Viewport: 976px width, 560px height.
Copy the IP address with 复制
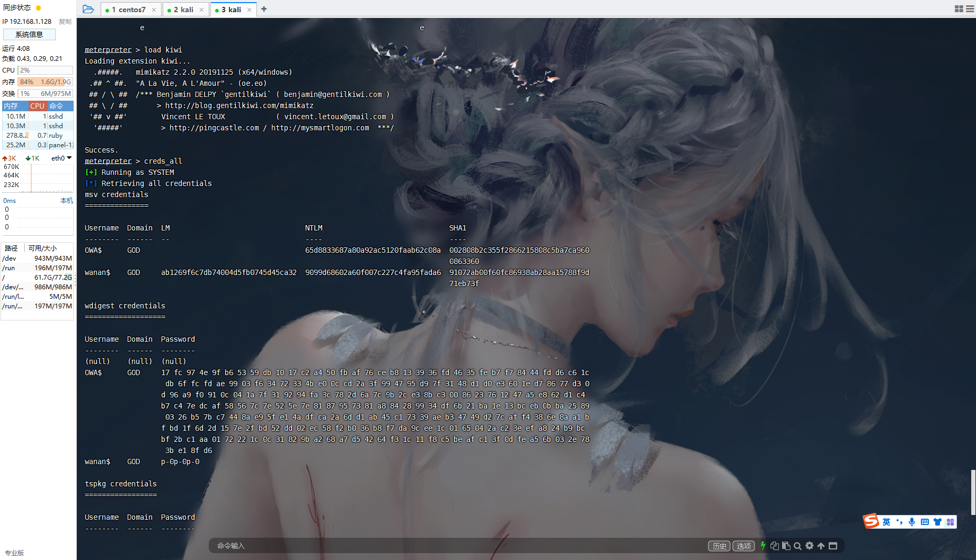coord(65,22)
